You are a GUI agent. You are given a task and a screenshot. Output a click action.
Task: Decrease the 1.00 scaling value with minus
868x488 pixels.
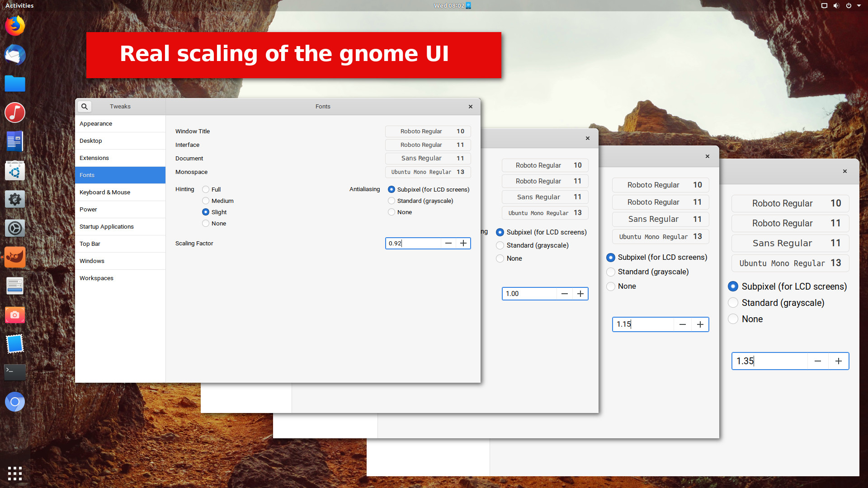point(565,294)
